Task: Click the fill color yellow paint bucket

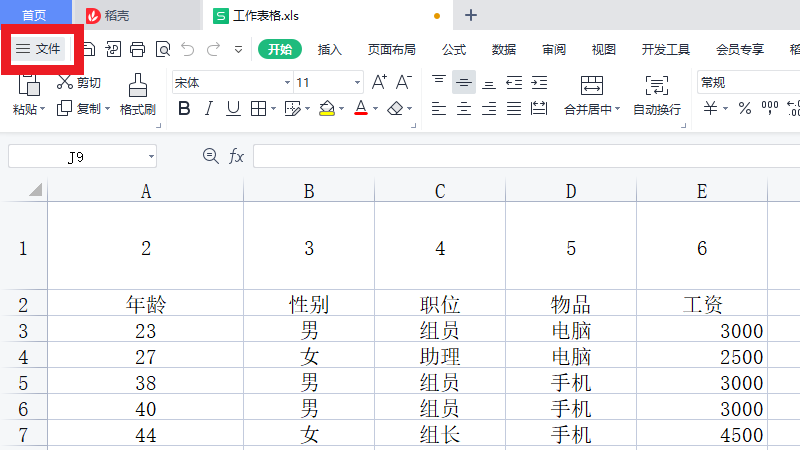Action: click(x=326, y=109)
